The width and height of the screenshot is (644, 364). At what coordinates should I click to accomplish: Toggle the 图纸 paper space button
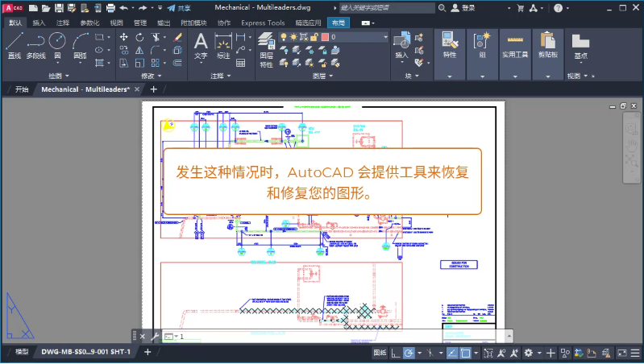(380, 353)
